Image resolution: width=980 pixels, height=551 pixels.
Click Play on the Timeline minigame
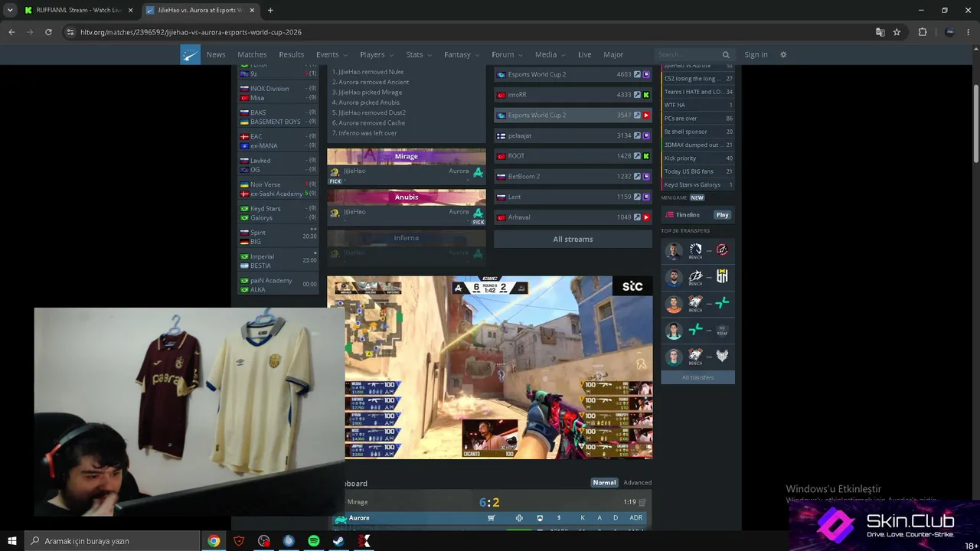click(x=722, y=215)
